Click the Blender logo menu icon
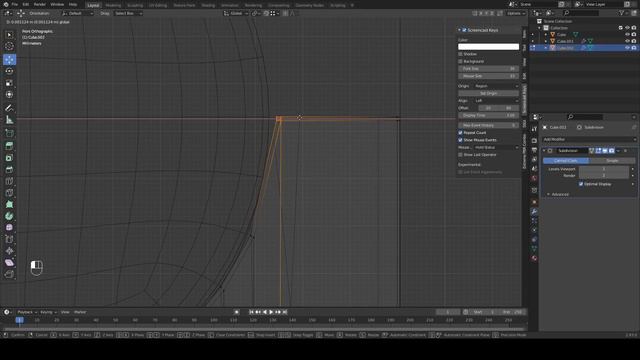Viewport: 640px width, 360px height. (5, 4)
